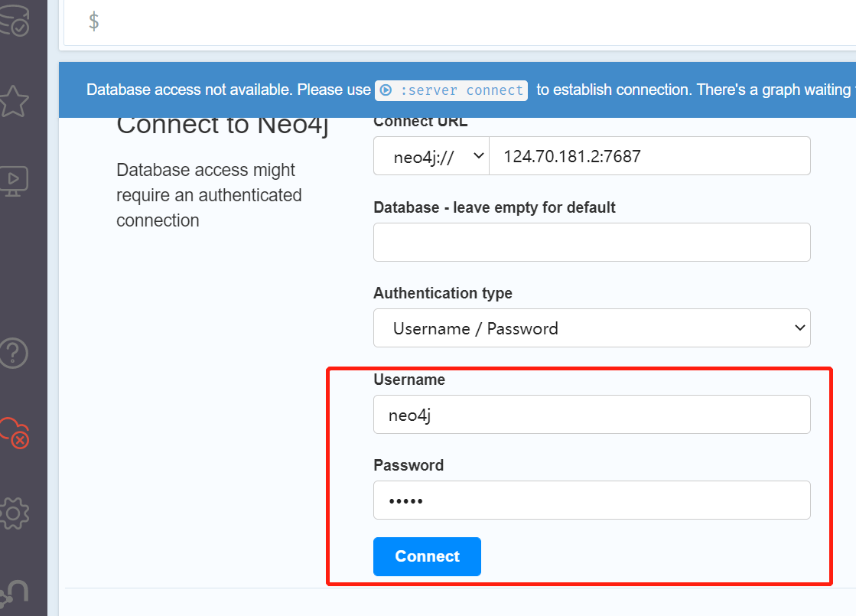This screenshot has height=616, width=856.
Task: Open the Favorites star panel
Action: 14,101
